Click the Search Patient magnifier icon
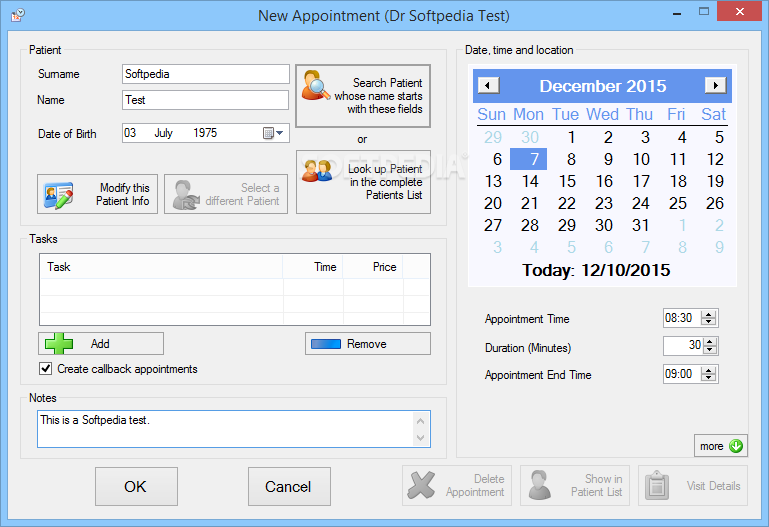This screenshot has width=769, height=527. pyautogui.click(x=316, y=85)
